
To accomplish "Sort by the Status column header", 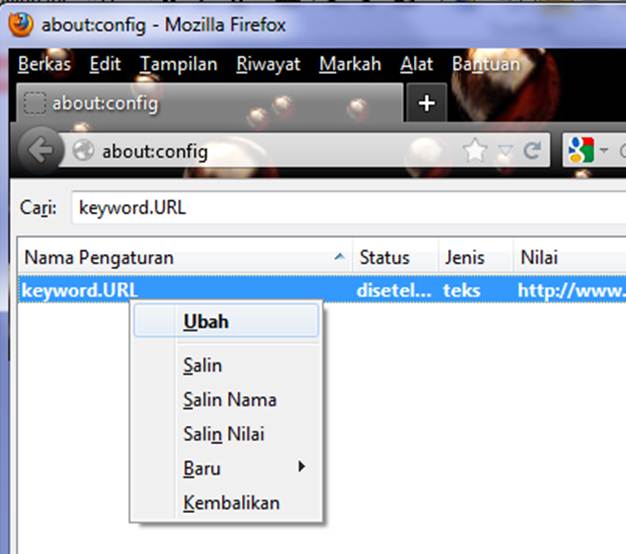I will click(395, 257).
